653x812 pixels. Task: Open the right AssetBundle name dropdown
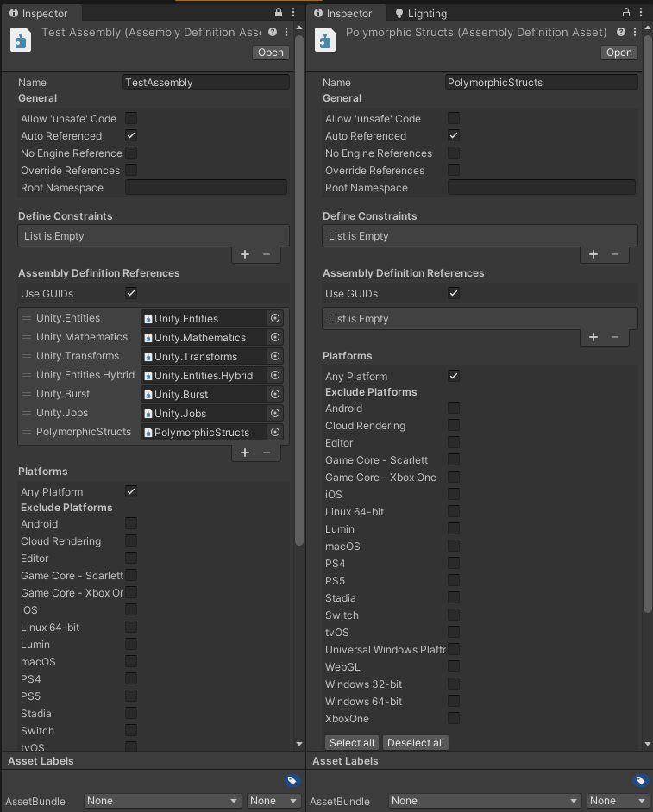(483, 801)
